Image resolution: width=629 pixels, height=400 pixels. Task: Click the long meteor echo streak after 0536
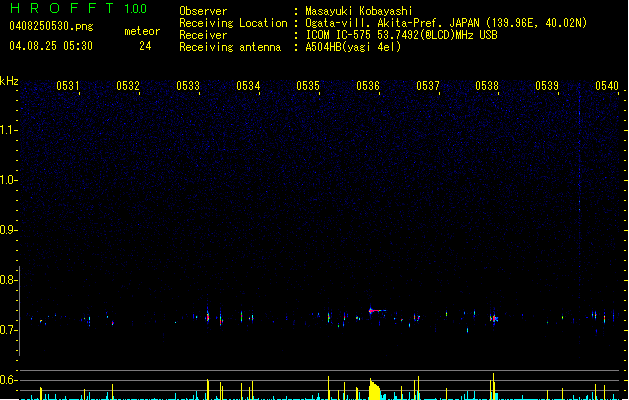coord(377,311)
